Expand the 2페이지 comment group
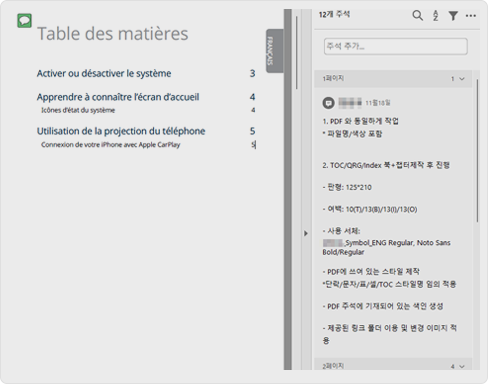Image resolution: width=488 pixels, height=384 pixels. tap(462, 367)
